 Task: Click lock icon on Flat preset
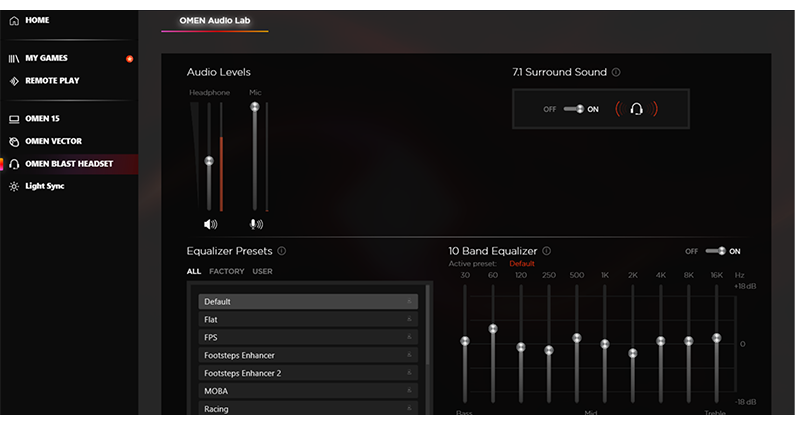click(409, 319)
